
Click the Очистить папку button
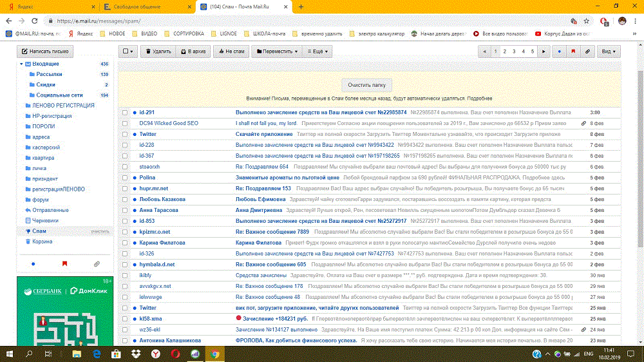tap(366, 84)
